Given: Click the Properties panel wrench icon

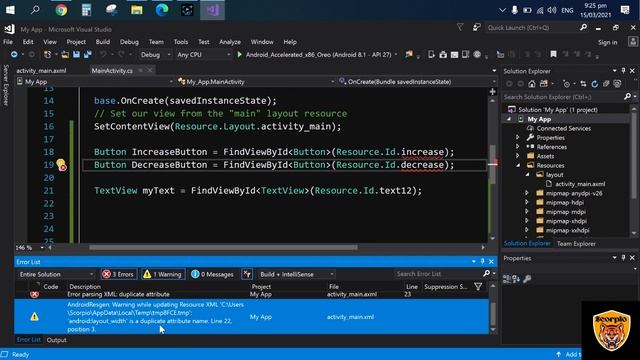Looking at the screenshot, I should point(527,279).
